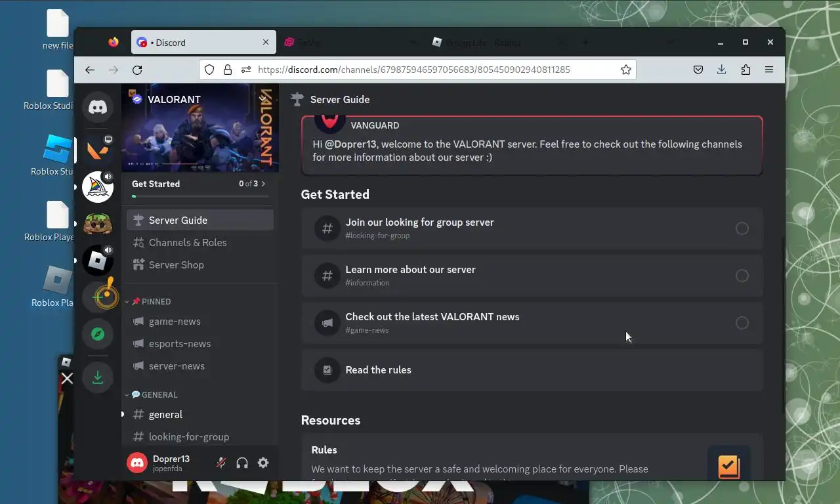Open esports-news channel
Viewport: 840px width, 504px height.
pyautogui.click(x=200, y=343)
